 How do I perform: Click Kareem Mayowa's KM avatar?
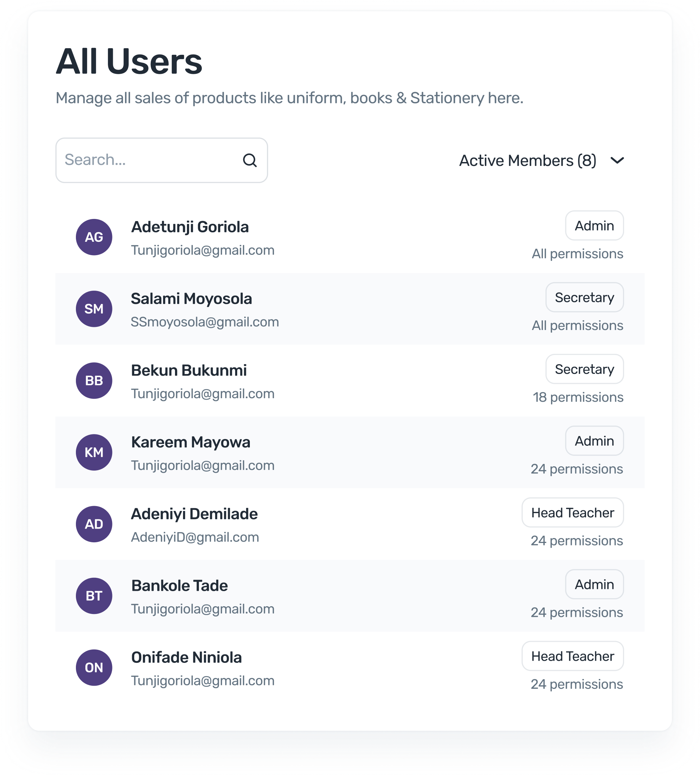(93, 452)
